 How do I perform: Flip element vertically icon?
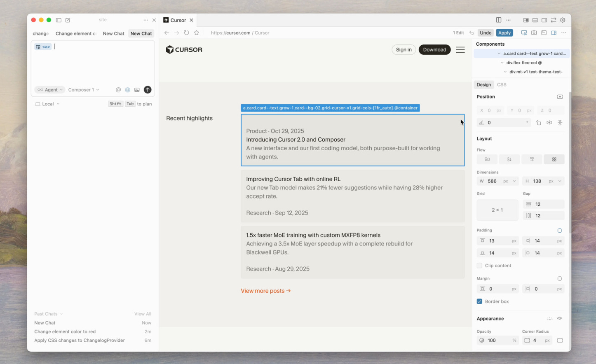click(560, 123)
